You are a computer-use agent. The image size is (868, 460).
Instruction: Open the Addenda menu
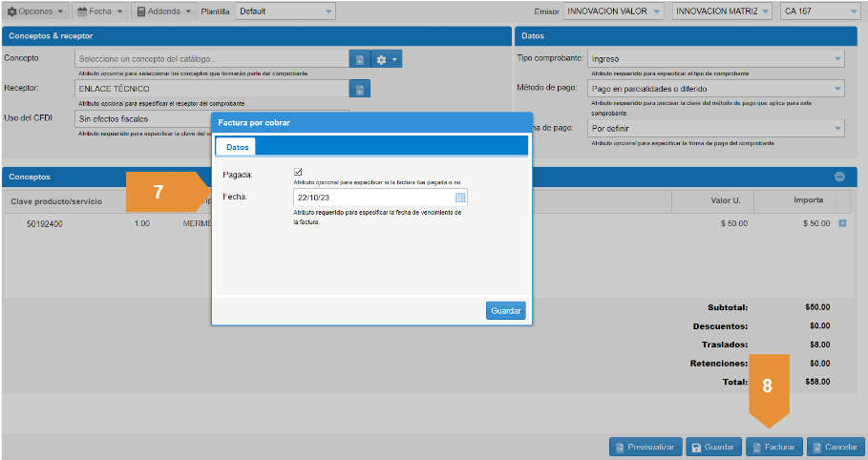pyautogui.click(x=163, y=11)
